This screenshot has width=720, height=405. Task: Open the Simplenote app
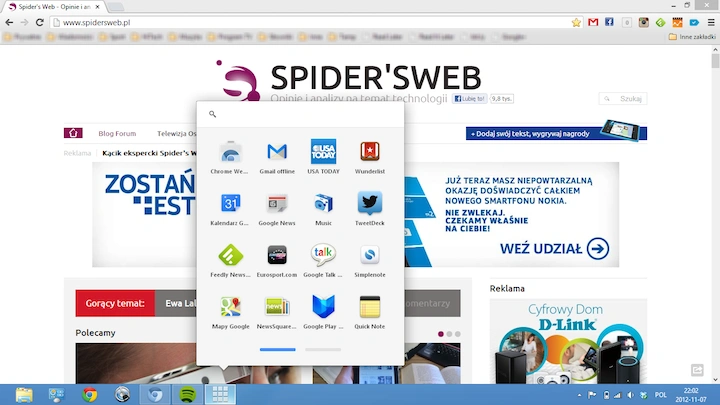(370, 261)
